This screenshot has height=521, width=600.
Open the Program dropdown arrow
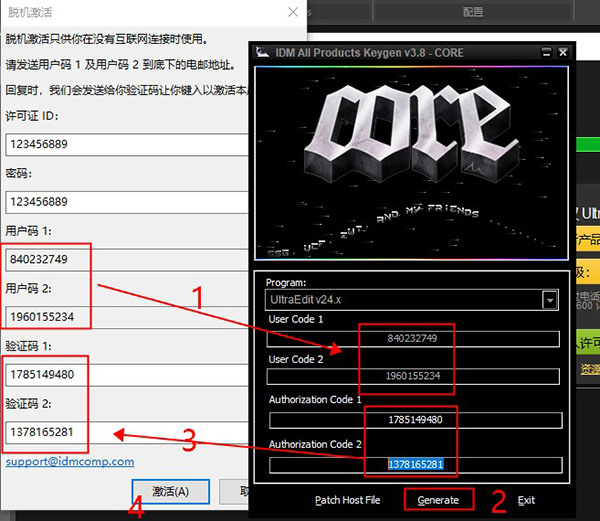[x=549, y=299]
